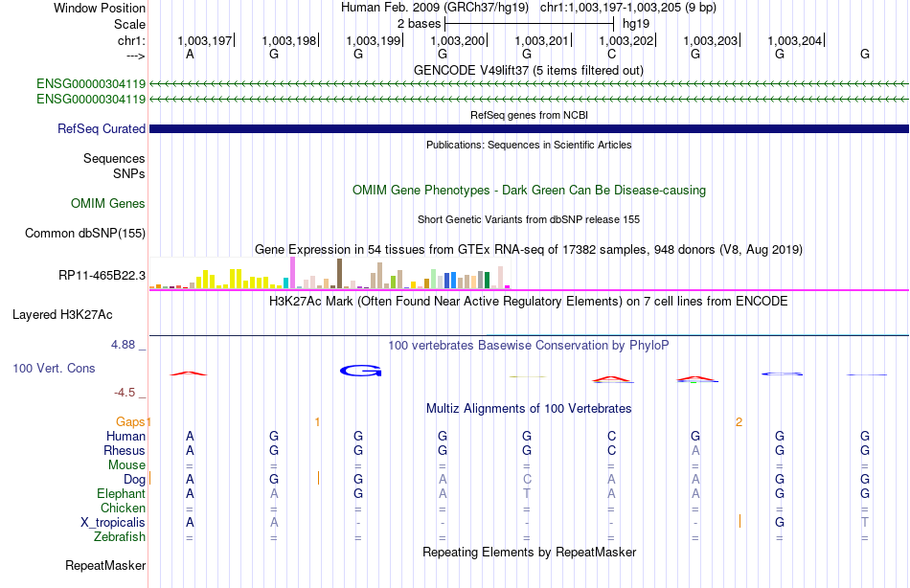Click the Window Position label

(100, 8)
